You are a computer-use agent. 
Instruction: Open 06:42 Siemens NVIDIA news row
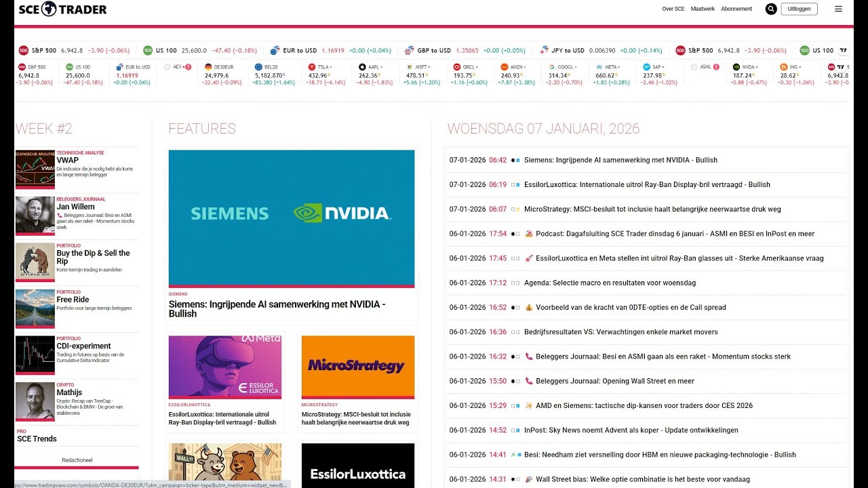(647, 160)
